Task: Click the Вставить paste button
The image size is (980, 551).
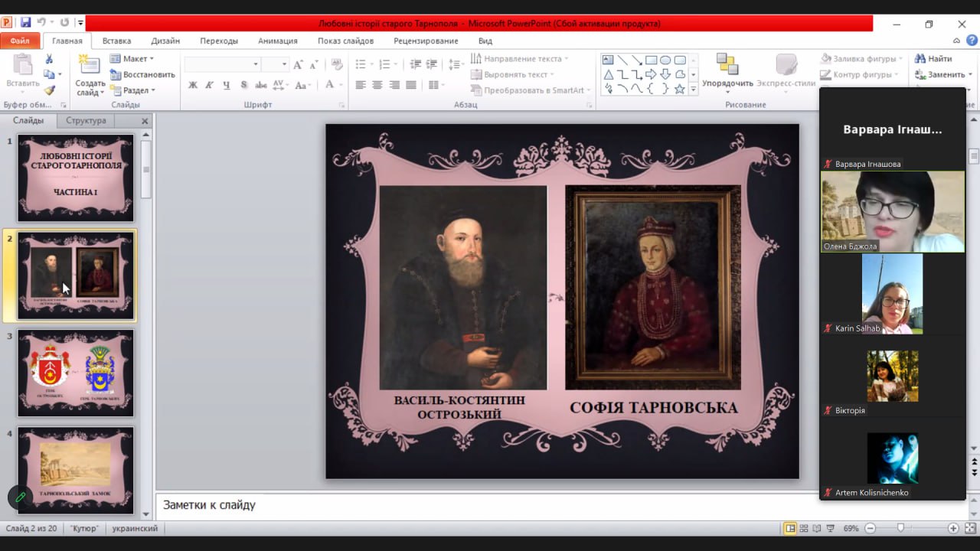Action: coord(23,73)
